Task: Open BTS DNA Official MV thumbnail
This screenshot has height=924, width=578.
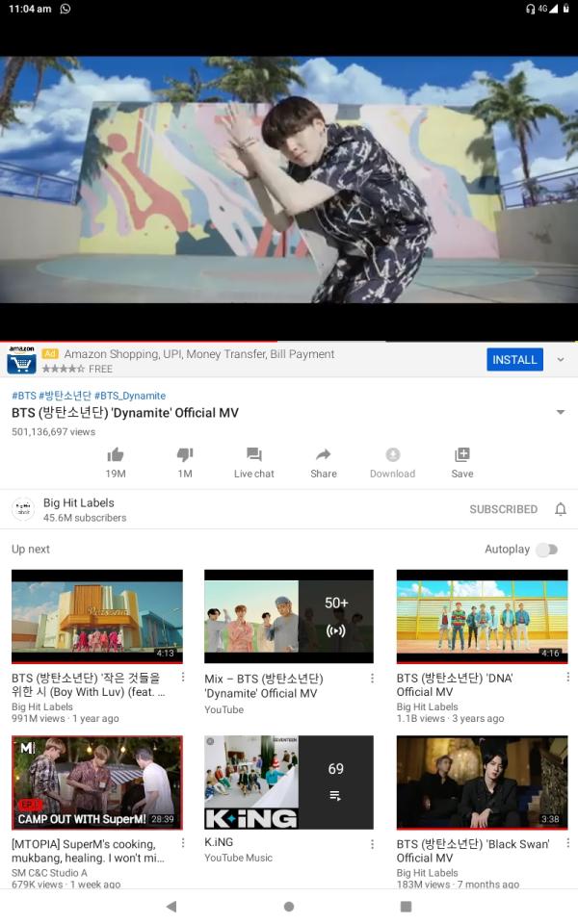Action: point(483,616)
